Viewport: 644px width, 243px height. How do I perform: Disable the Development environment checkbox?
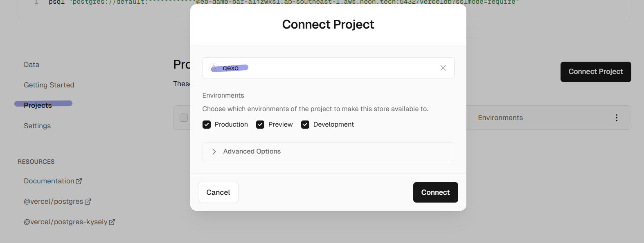point(305,125)
